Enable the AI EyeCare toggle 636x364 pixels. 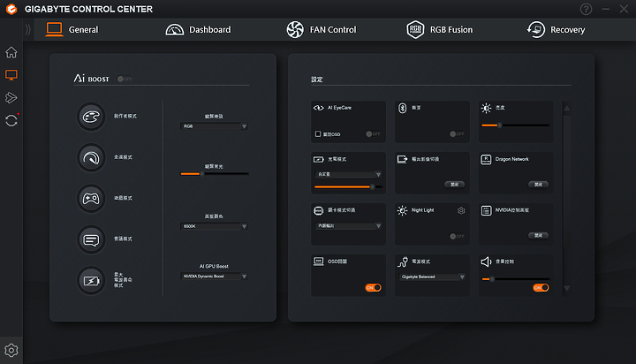tap(373, 134)
